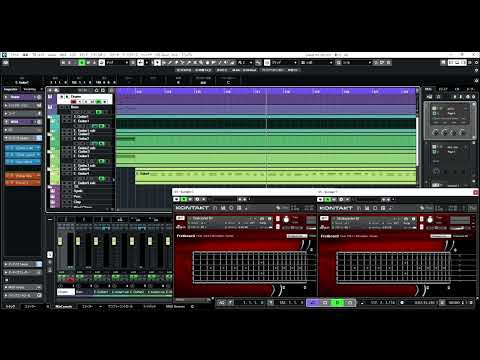Click the guitar fretboard display in left Kontakt window

click(x=249, y=267)
